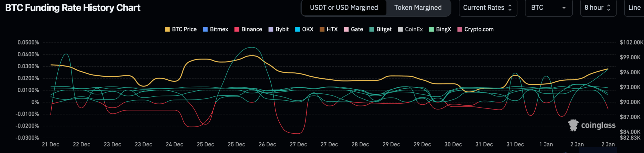Viewport: 644px width, 153px height.
Task: Click the 28 Dec date label
Action: click(360, 144)
